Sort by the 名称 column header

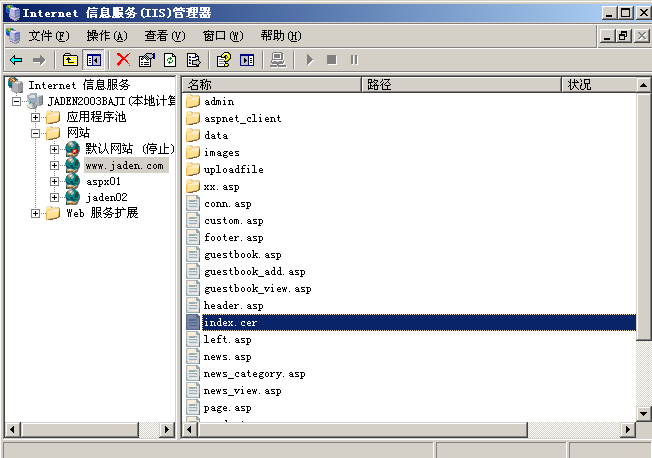click(x=272, y=85)
